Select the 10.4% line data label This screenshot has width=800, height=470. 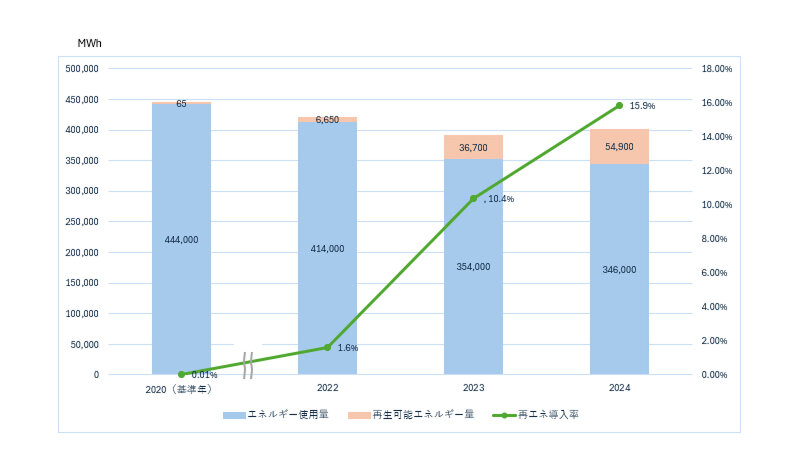pos(501,199)
